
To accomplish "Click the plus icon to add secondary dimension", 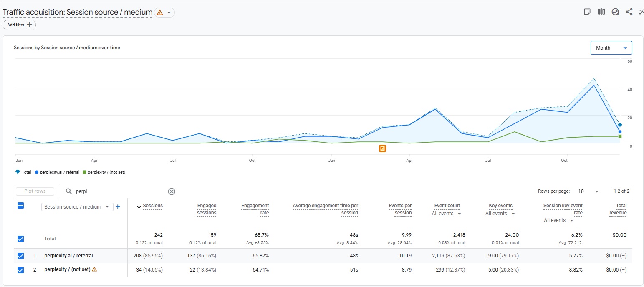I will 118,206.
